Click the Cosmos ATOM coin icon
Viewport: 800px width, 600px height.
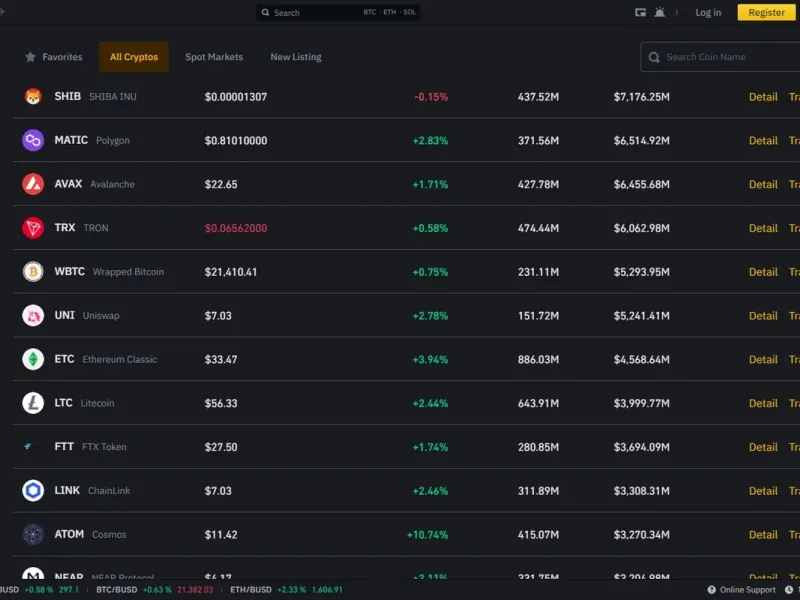(33, 535)
